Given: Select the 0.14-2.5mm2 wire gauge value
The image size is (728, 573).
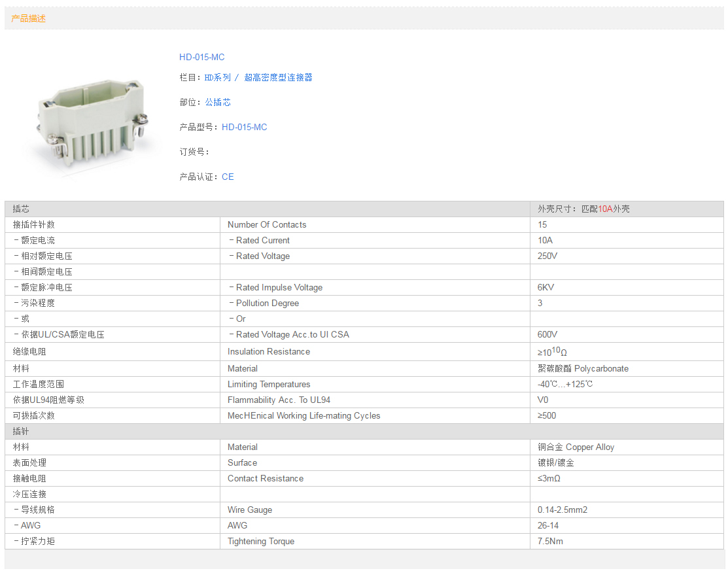Looking at the screenshot, I should (x=563, y=510).
